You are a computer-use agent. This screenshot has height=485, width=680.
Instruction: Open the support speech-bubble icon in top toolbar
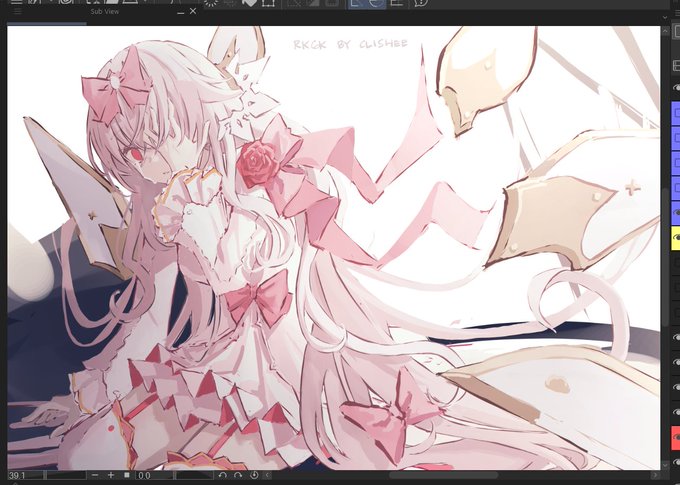(x=421, y=3)
